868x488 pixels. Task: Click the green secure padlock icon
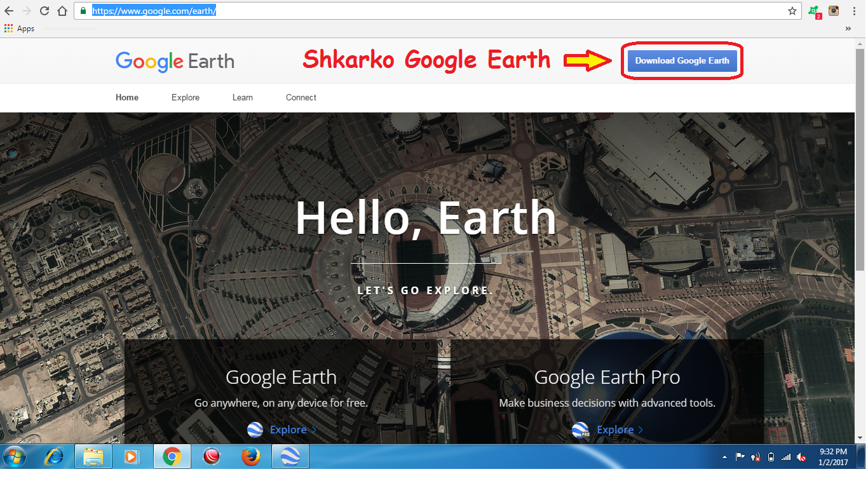point(83,11)
